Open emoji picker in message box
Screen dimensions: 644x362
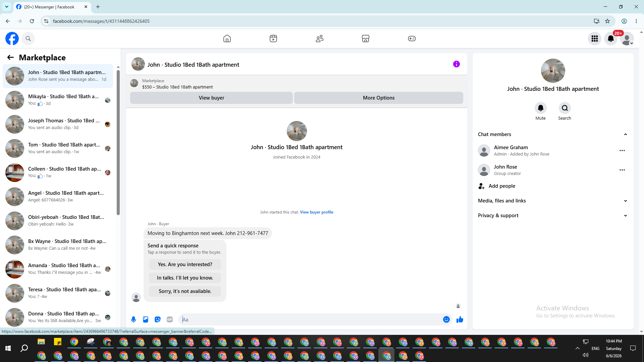pyautogui.click(x=446, y=319)
